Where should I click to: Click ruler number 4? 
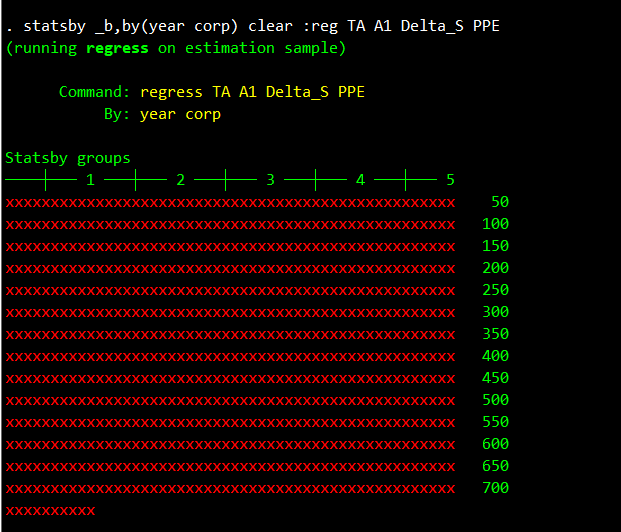click(x=360, y=180)
